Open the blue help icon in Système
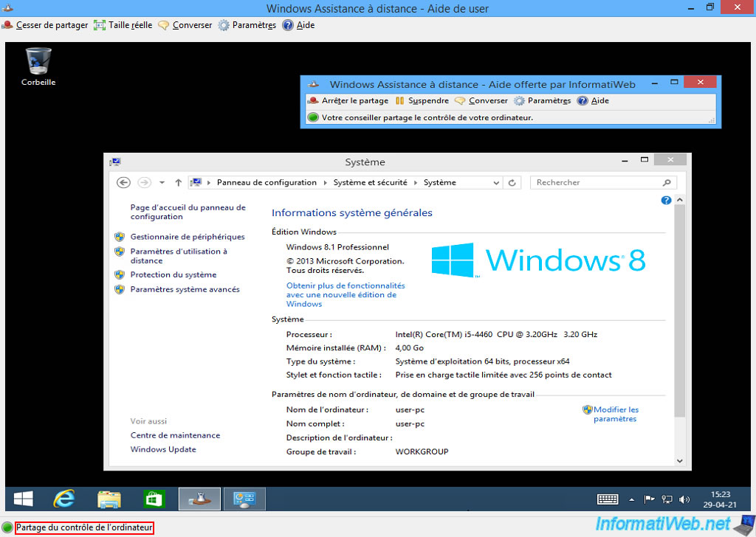756x537 pixels. coord(666,200)
